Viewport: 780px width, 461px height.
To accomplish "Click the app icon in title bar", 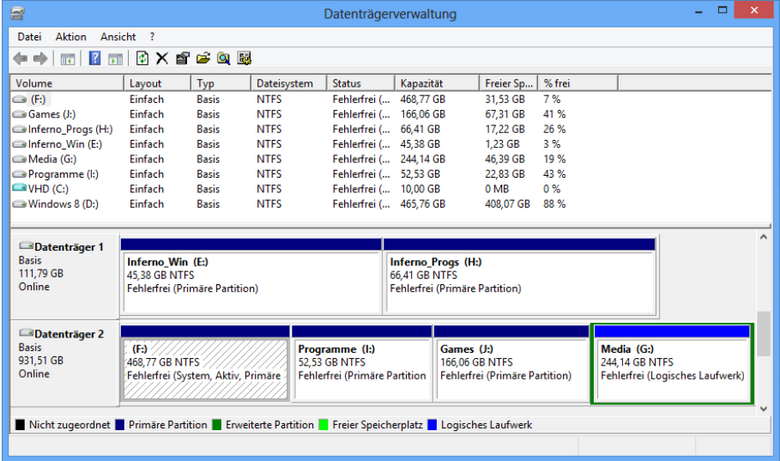I will (x=17, y=13).
